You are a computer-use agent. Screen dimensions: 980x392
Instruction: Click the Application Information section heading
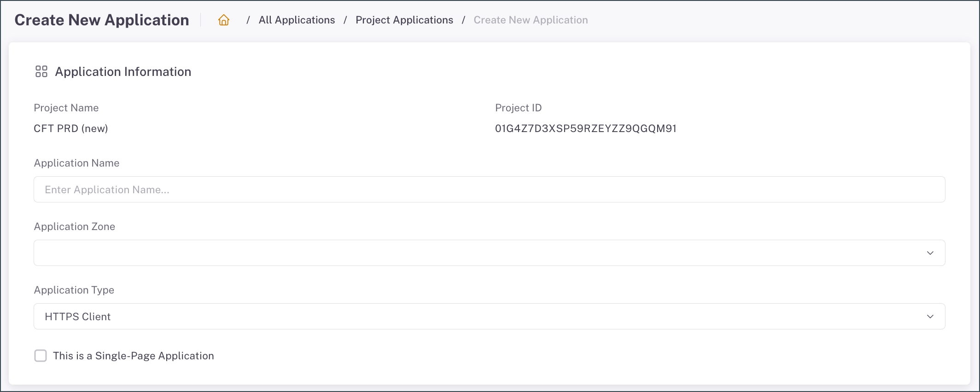123,72
